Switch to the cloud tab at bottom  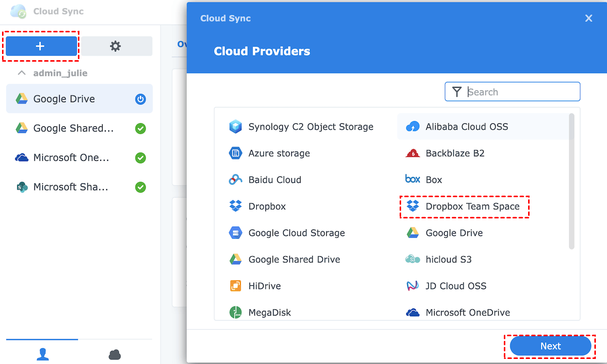coord(115,354)
